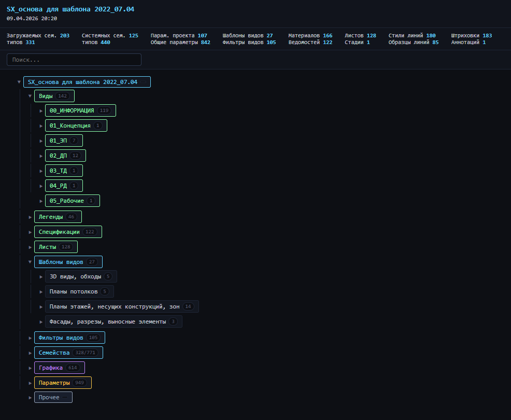
Task: Expand the Легенды node arrow
Action: click(x=30, y=217)
